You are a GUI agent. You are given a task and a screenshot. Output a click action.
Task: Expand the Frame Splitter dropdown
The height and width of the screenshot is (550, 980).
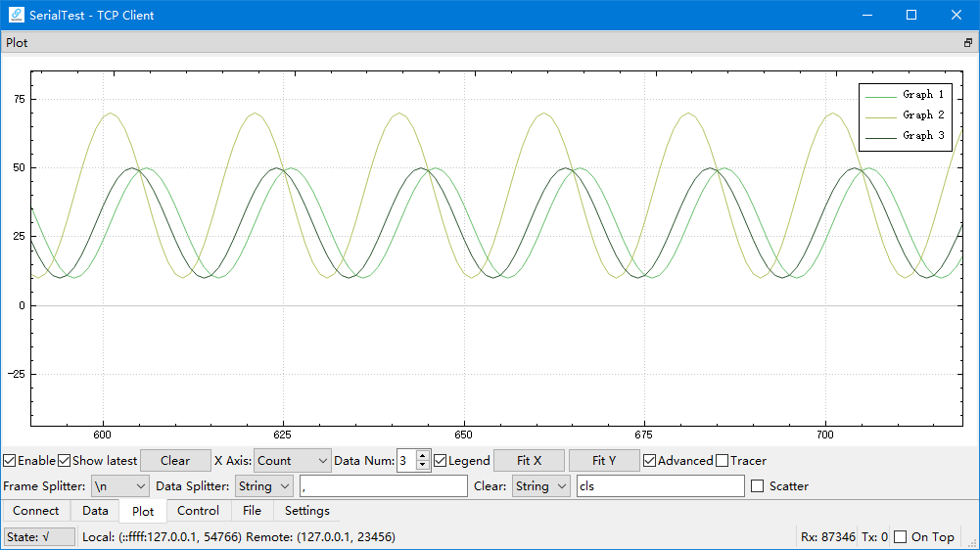point(119,486)
